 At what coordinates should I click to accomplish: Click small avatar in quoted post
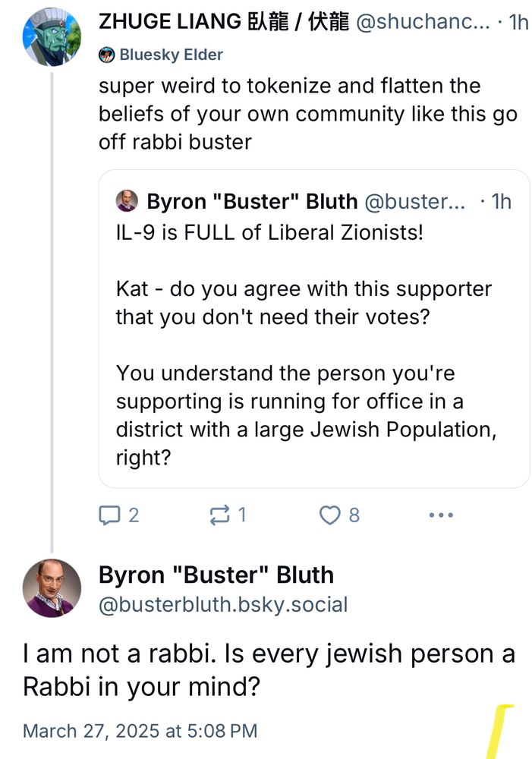point(126,201)
